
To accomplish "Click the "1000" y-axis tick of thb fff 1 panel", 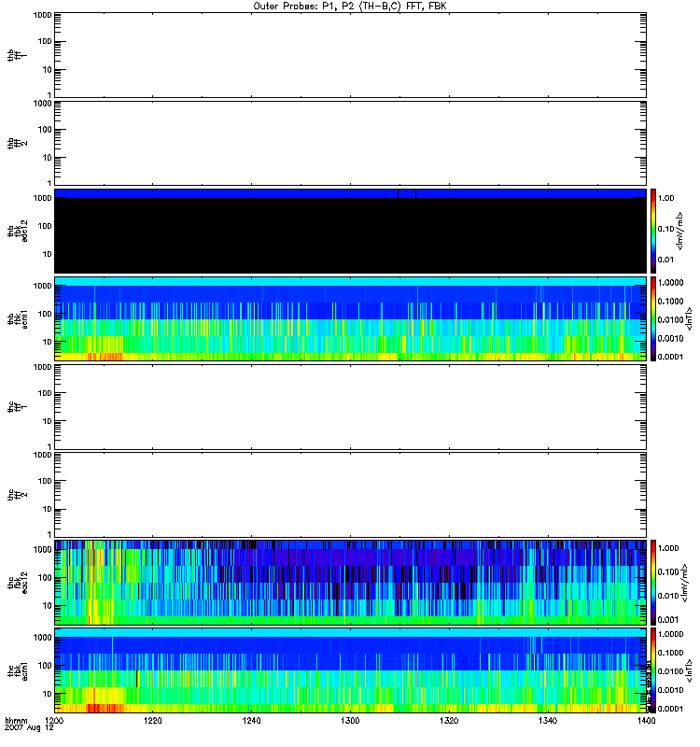I will tap(43, 15).
